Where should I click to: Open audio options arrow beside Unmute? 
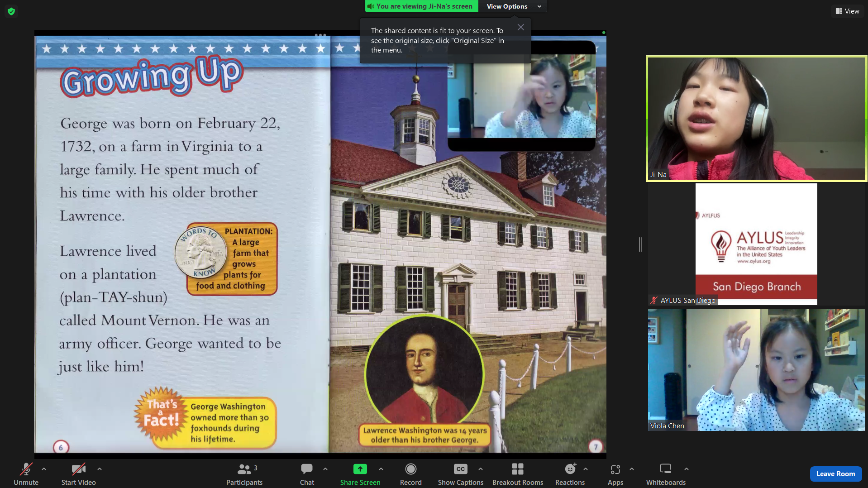pyautogui.click(x=44, y=469)
